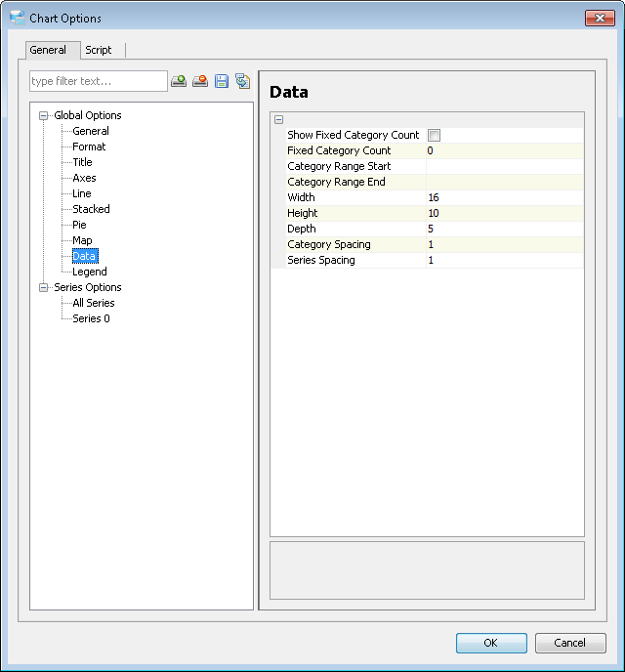Select Series 0 in the tree

[91, 318]
